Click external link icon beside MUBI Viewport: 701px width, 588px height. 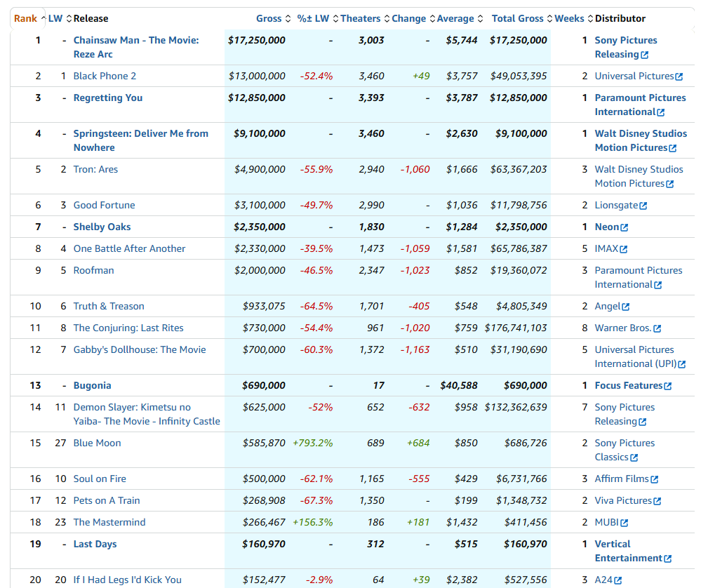coord(625,523)
